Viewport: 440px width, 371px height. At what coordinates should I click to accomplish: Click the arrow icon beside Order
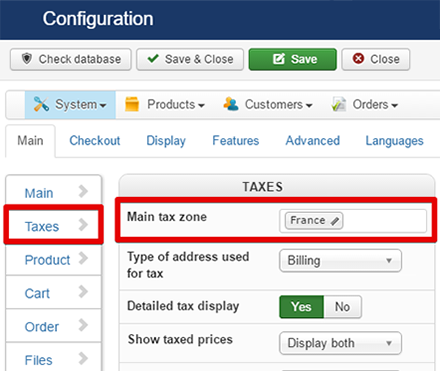(x=83, y=325)
